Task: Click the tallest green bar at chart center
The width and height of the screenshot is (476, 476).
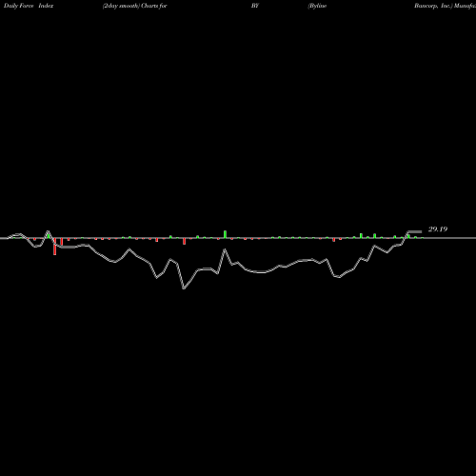Action: [x=225, y=234]
